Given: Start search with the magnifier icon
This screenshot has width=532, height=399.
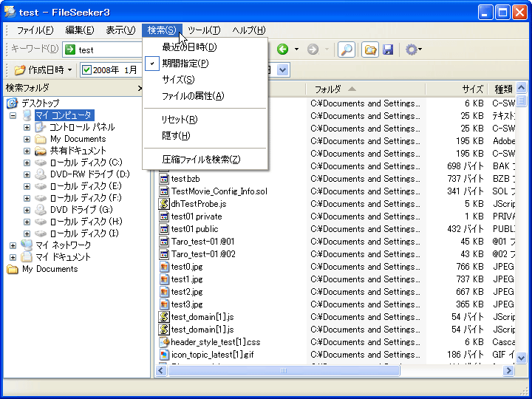Looking at the screenshot, I should (x=346, y=50).
